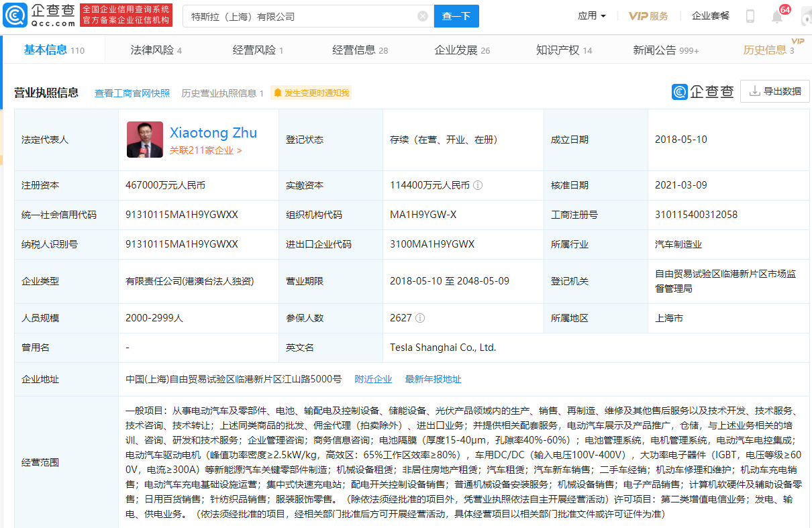Screen dimensions: 812x528
Task: Select approval date 2021-03-09
Action: coord(681,185)
